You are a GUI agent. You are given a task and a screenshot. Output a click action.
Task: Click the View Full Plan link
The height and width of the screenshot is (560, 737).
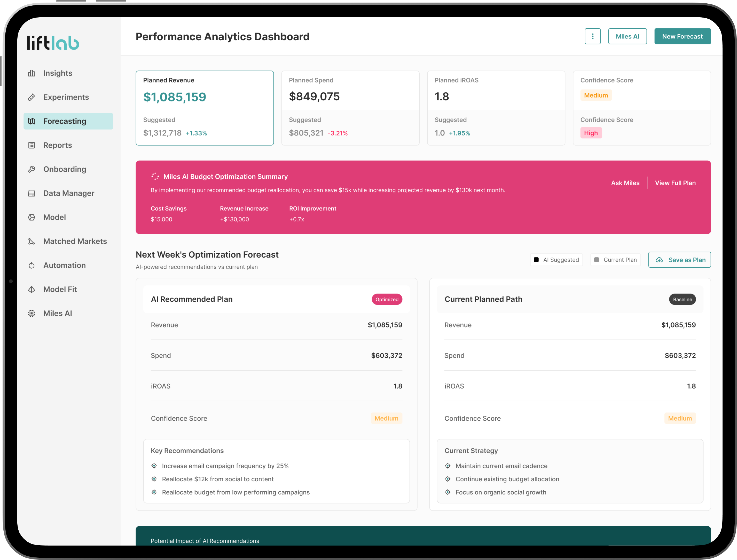point(675,183)
